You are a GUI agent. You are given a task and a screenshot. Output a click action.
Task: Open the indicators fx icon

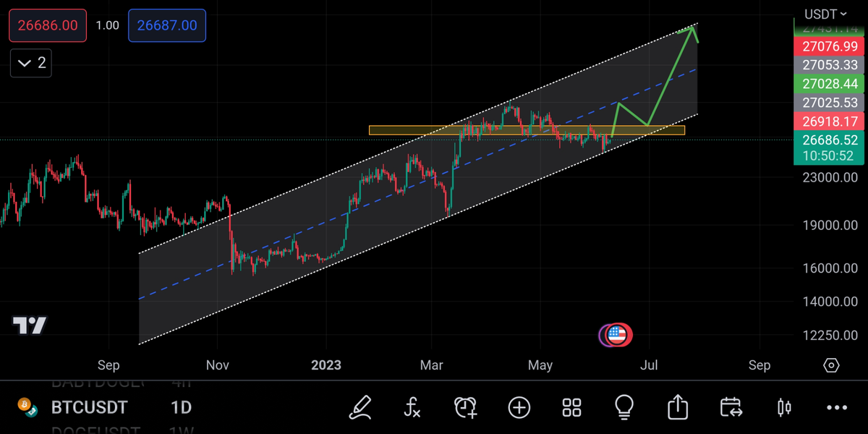pyautogui.click(x=412, y=408)
